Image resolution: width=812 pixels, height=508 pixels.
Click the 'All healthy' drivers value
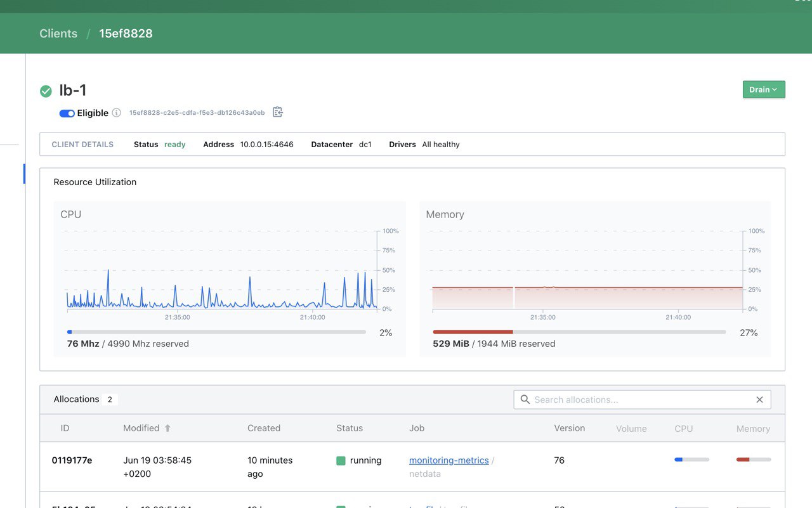click(441, 145)
